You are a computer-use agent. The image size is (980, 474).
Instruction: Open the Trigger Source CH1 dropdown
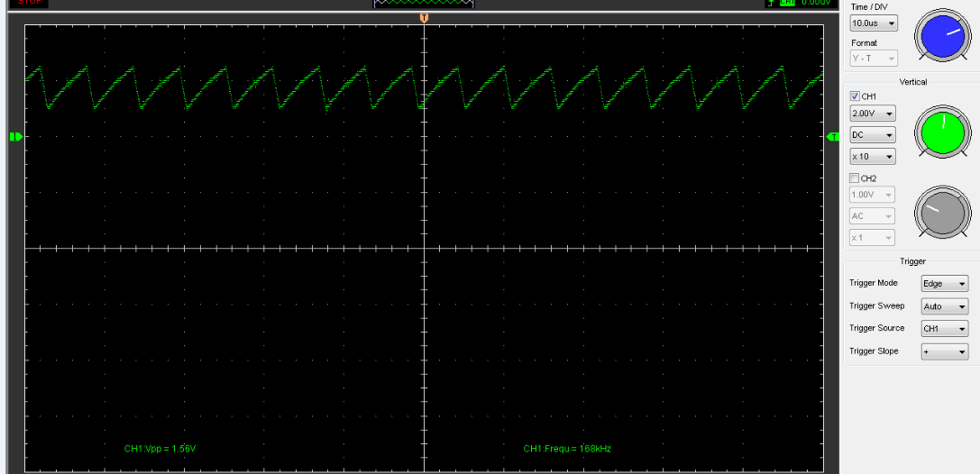pyautogui.click(x=945, y=329)
